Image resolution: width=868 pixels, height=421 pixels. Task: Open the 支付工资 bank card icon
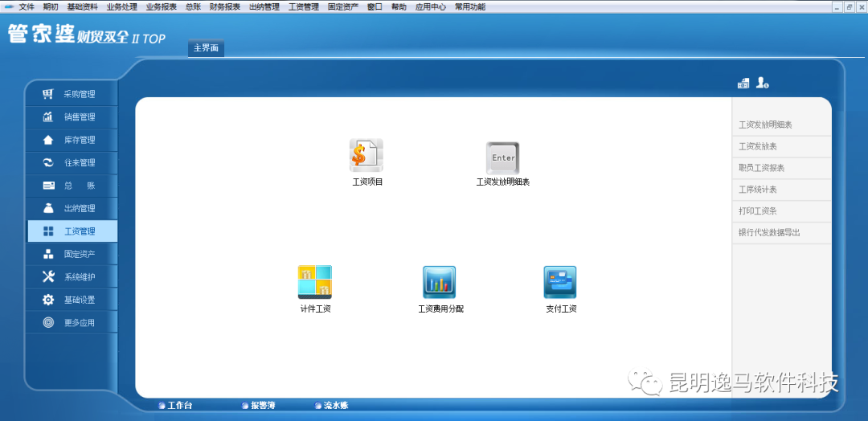[x=560, y=282]
